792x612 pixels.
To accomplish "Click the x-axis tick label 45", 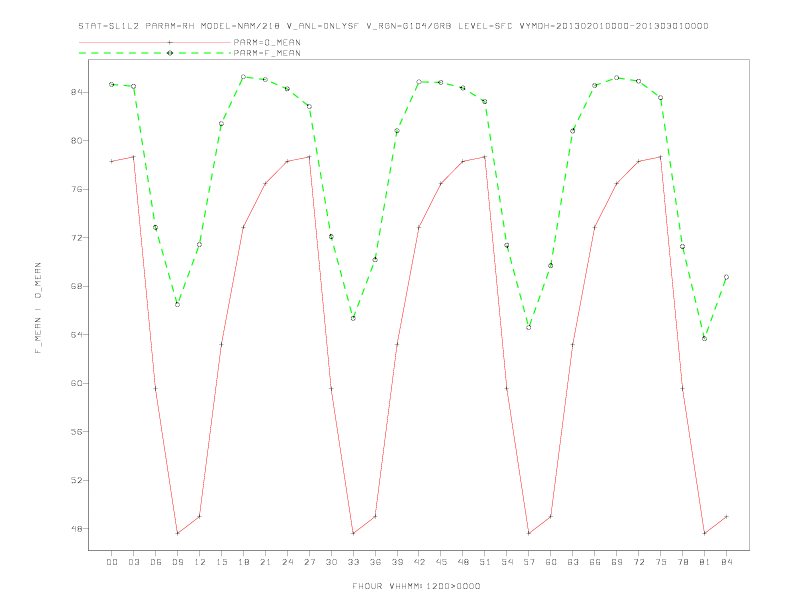I will pyautogui.click(x=441, y=562).
